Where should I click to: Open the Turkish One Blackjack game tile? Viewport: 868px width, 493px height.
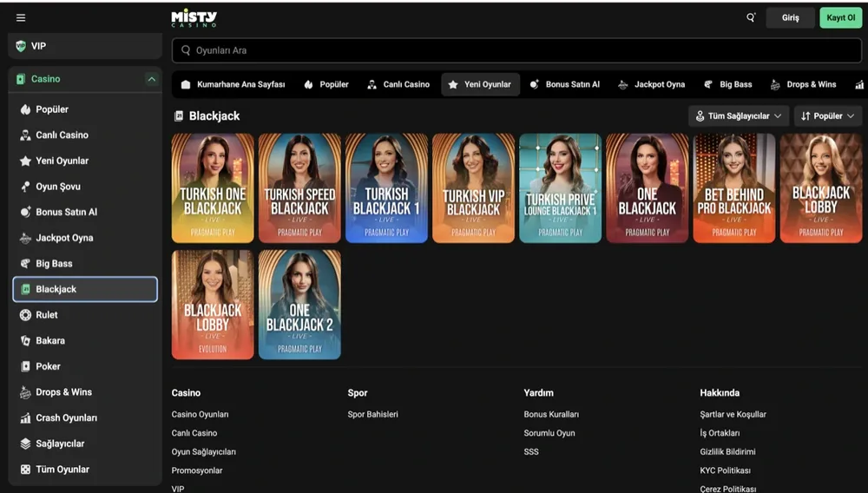(213, 188)
